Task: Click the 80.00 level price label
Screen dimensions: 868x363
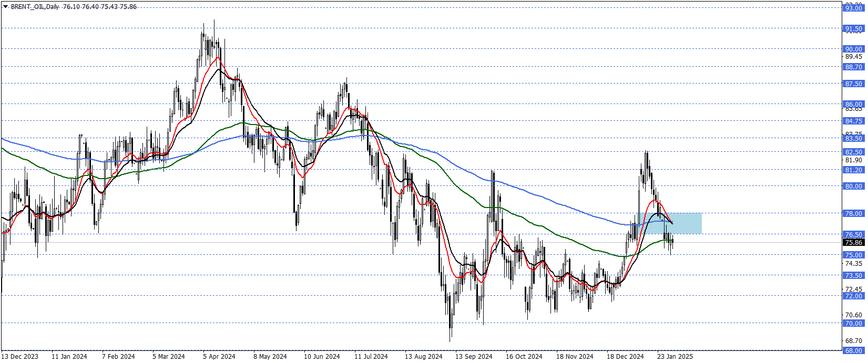Action: coord(853,186)
